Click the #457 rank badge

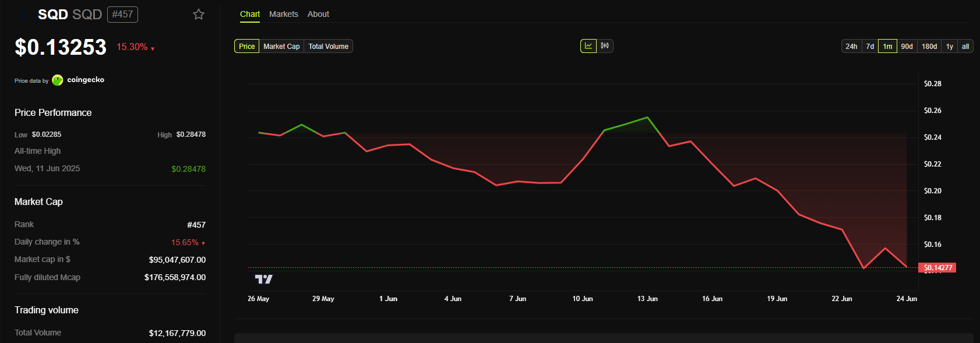pos(122,15)
